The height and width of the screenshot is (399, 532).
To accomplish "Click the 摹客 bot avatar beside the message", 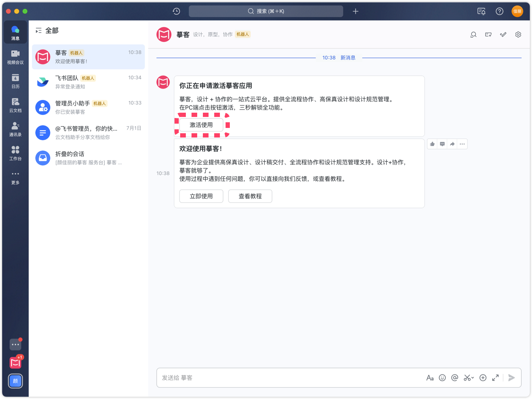I will coord(163,82).
